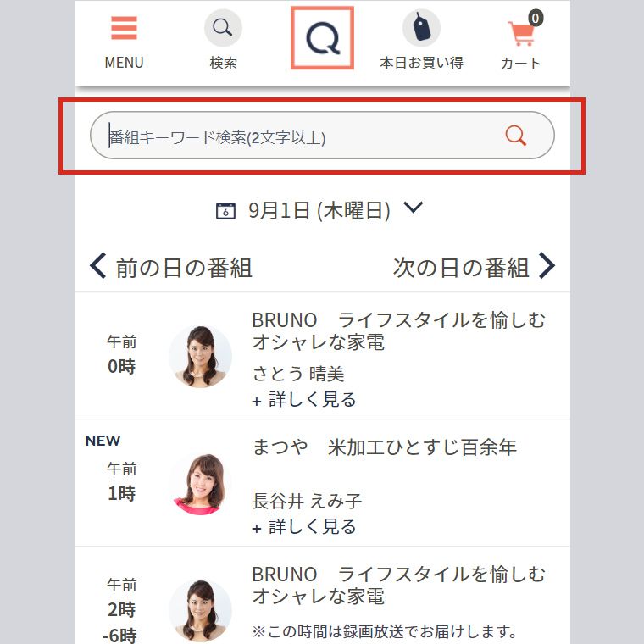Viewport: 644px width, 644px height.
Task: Click 長谷井 えみ子 host photo
Action: click(x=200, y=483)
